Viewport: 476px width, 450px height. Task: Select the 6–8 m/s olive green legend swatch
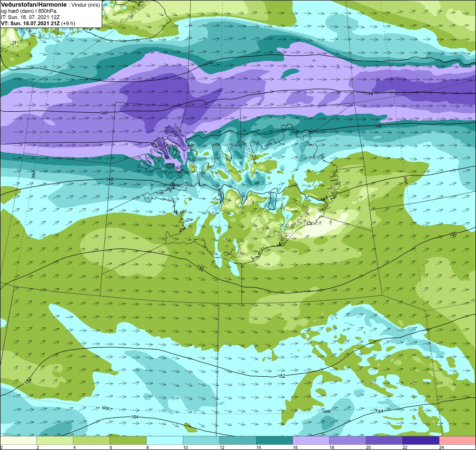click(128, 440)
